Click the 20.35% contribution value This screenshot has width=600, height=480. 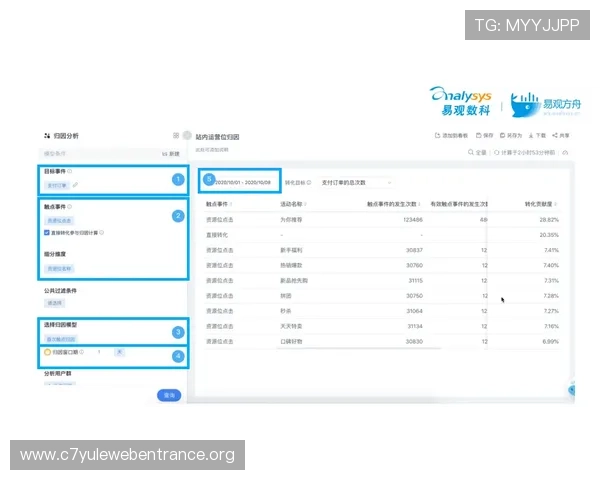tap(549, 235)
